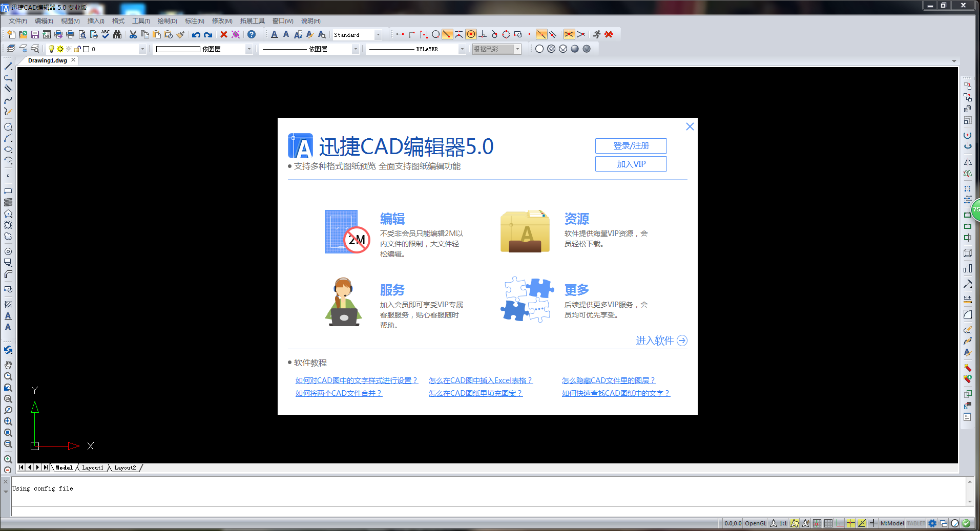Click the Print preview magnifier icon
The width and height of the screenshot is (980, 531).
(82, 34)
